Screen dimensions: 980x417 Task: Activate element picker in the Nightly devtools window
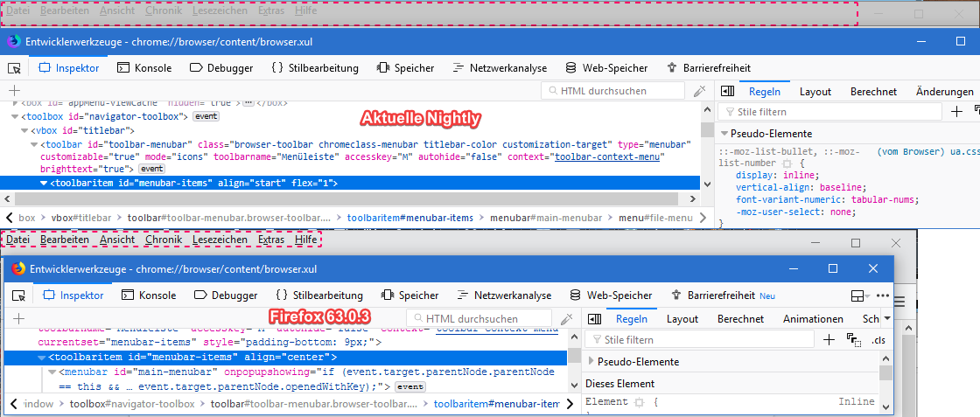[14, 68]
